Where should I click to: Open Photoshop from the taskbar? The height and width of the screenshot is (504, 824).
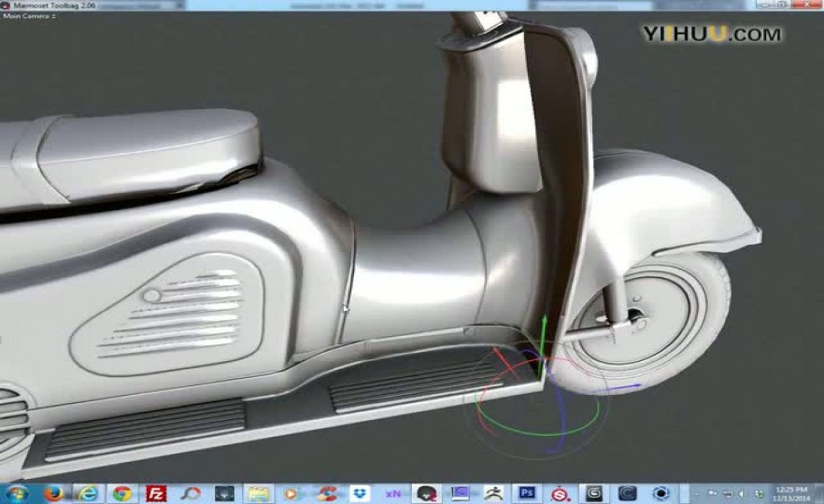[527, 494]
